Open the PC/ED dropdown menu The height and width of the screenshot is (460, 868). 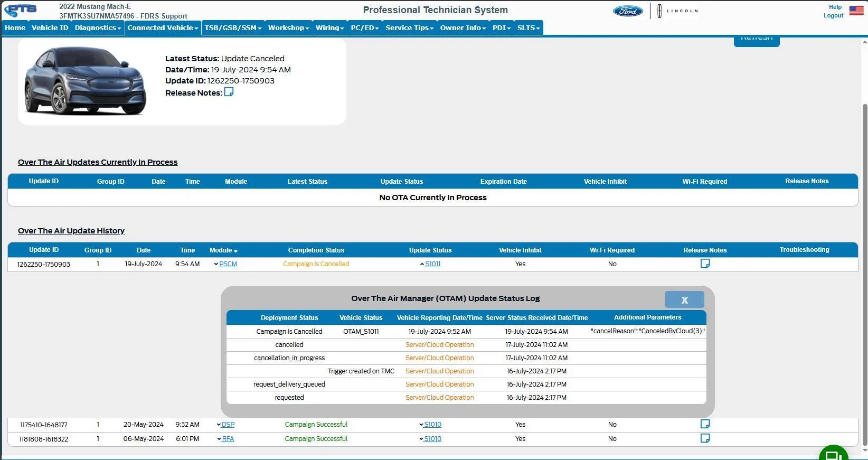365,28
